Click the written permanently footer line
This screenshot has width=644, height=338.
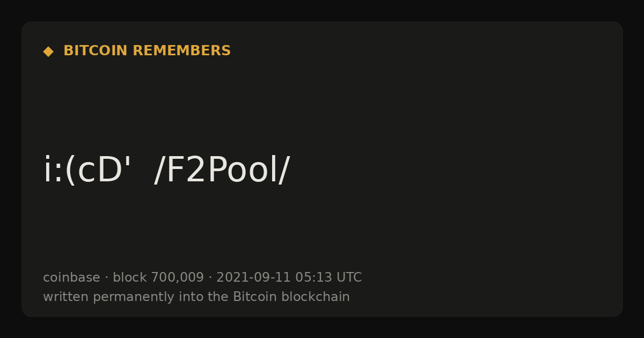coord(196,297)
